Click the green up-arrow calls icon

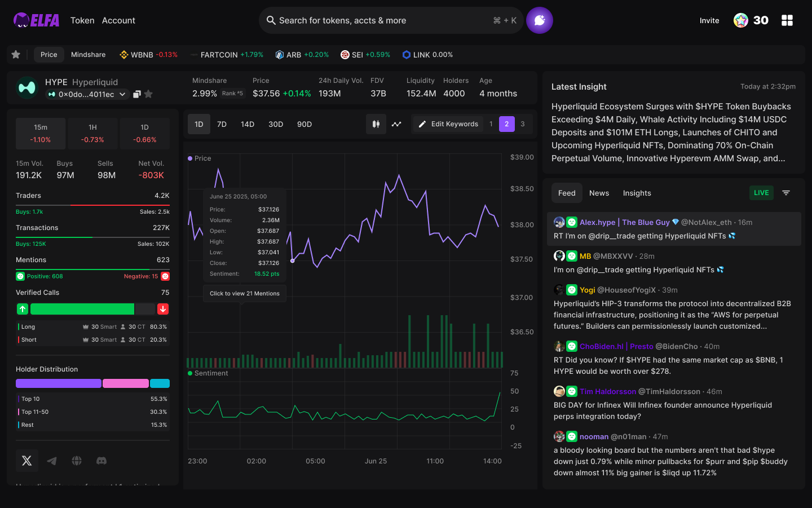click(23, 309)
